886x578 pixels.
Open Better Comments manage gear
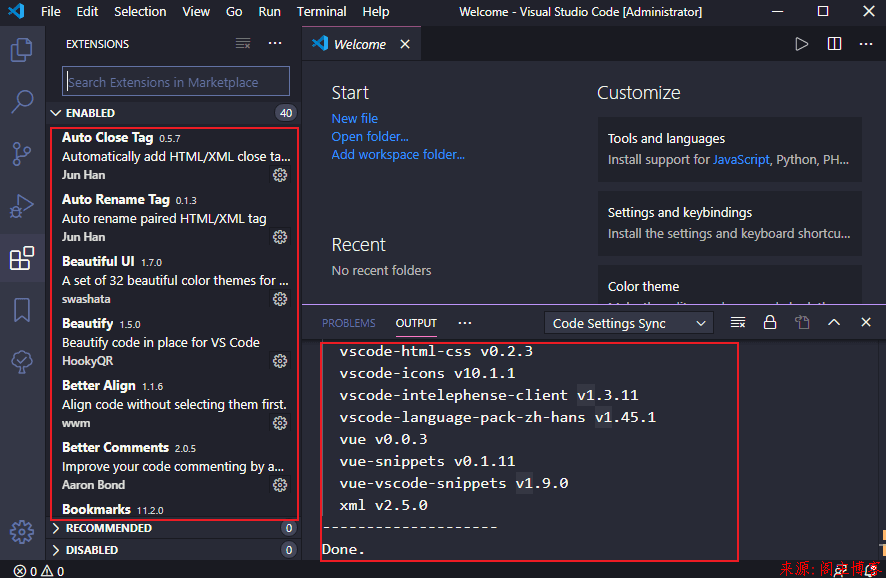click(280, 485)
